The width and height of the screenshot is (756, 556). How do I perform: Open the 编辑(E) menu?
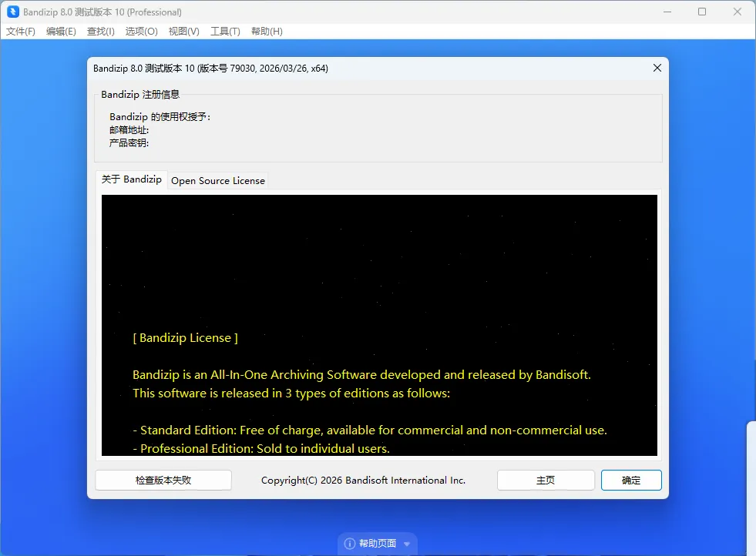click(x=61, y=32)
